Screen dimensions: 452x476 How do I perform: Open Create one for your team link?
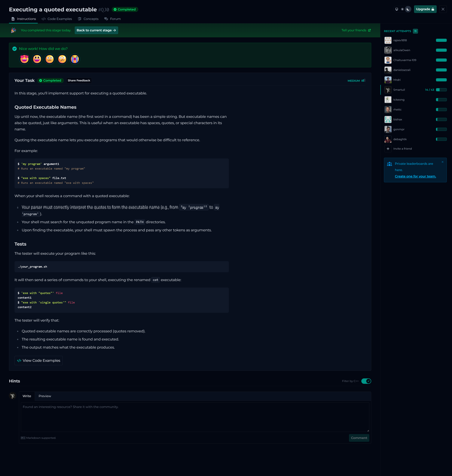coord(415,176)
